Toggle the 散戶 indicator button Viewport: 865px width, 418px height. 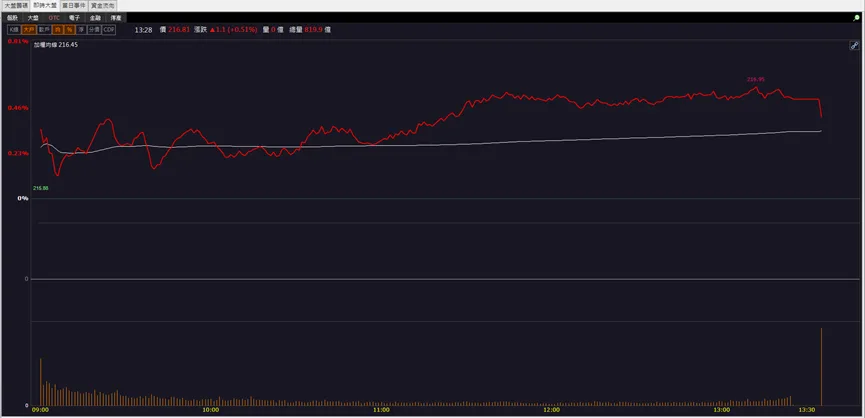tap(44, 30)
